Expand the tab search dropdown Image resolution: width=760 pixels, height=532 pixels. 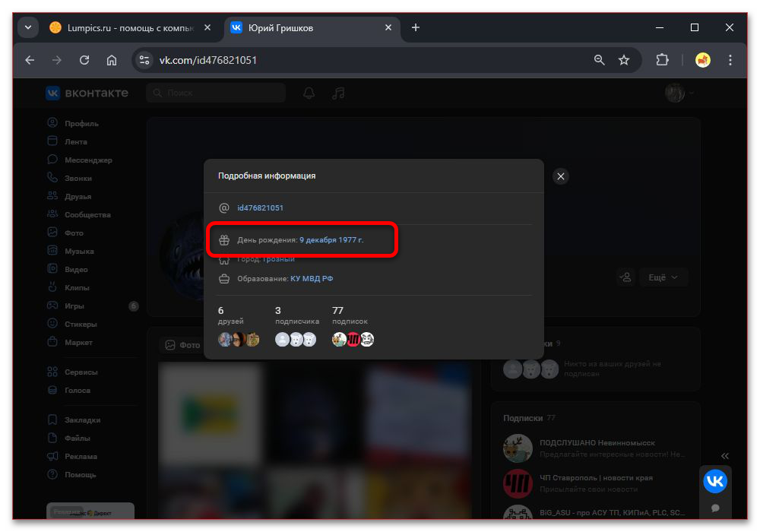click(x=28, y=27)
